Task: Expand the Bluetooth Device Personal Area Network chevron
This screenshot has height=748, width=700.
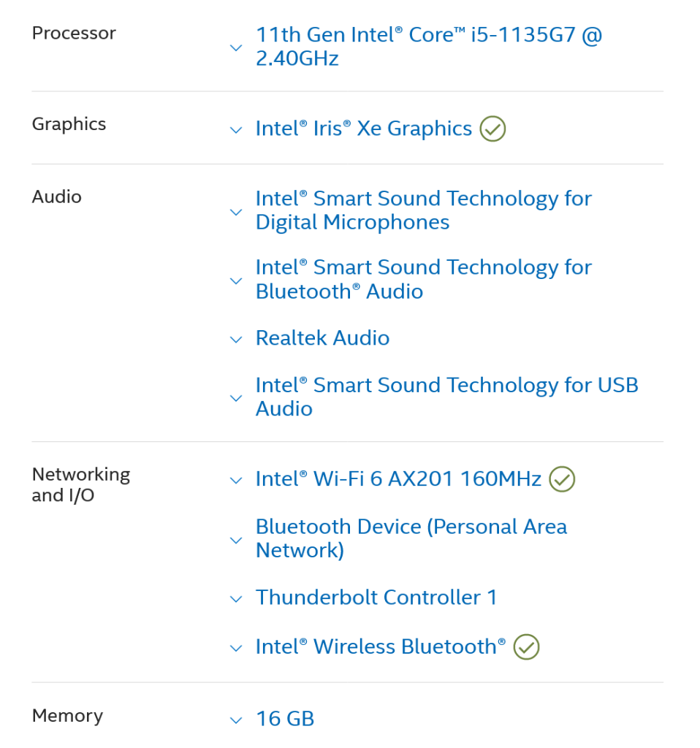Action: (235, 541)
